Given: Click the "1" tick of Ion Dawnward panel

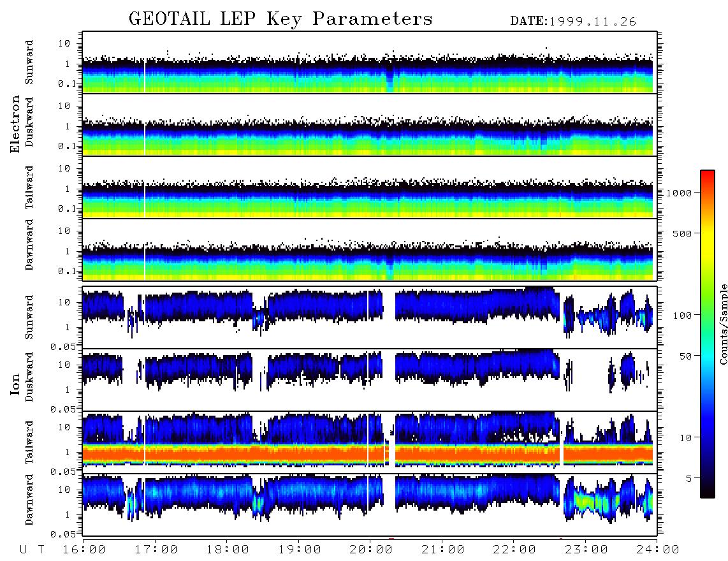Looking at the screenshot, I should pyautogui.click(x=68, y=514).
